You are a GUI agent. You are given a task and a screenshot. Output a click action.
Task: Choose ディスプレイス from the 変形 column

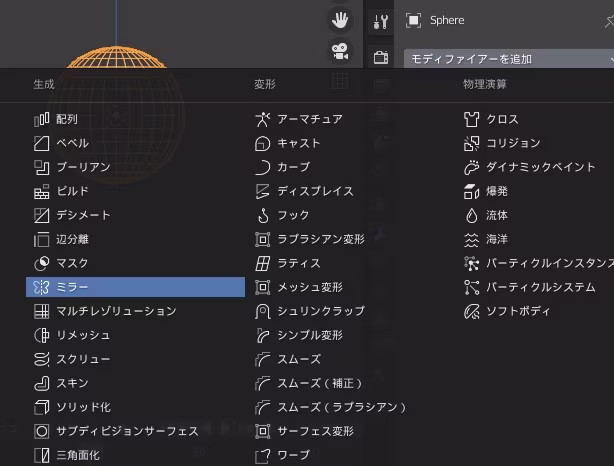click(315, 191)
